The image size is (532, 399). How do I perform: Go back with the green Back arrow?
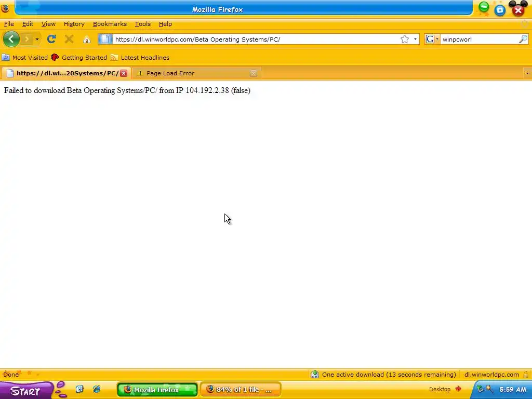click(x=11, y=39)
